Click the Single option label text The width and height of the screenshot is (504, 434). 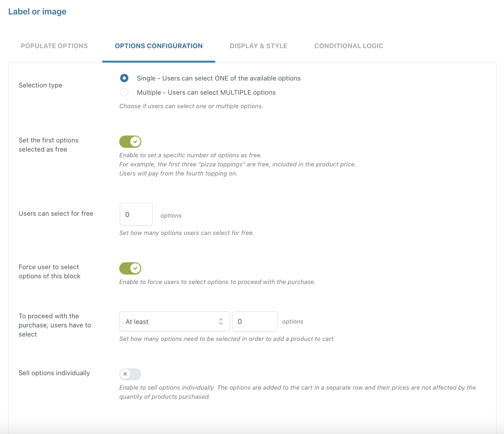click(219, 78)
